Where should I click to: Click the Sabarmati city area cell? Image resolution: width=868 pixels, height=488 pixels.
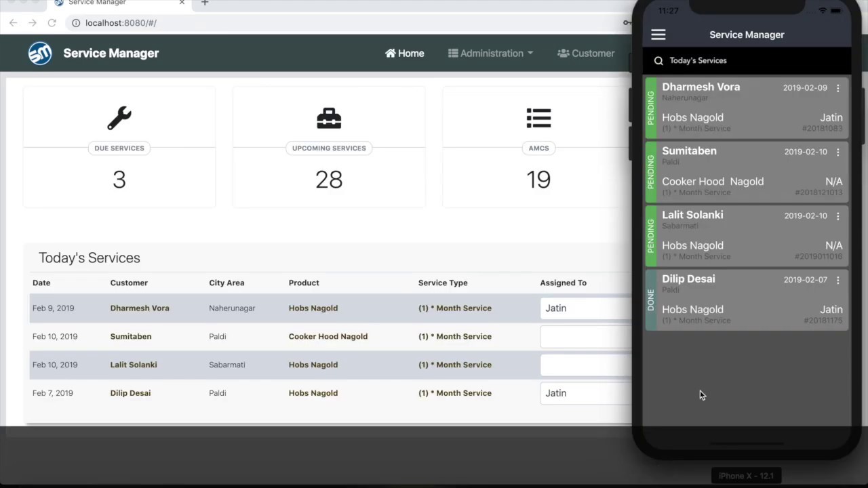(x=227, y=365)
